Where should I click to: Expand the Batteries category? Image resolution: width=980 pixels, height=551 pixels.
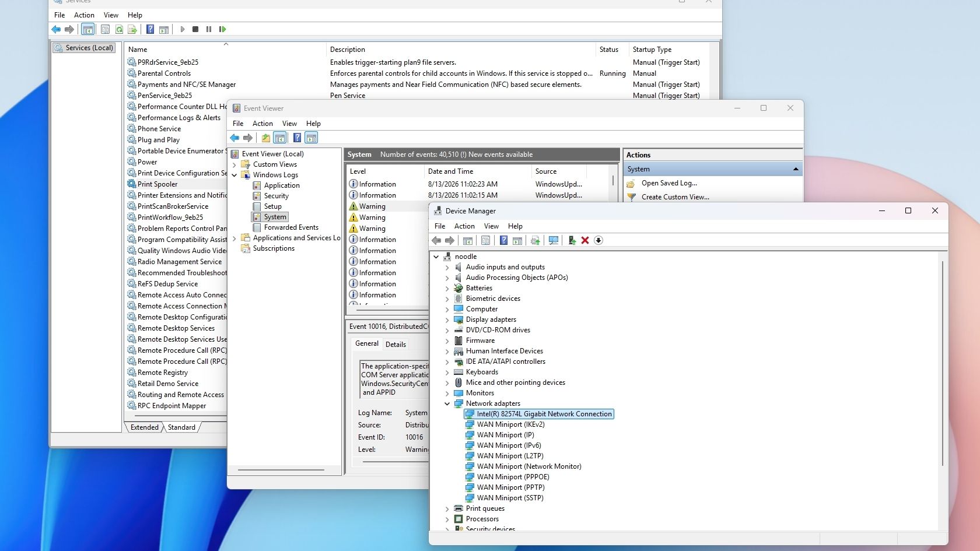click(x=447, y=288)
